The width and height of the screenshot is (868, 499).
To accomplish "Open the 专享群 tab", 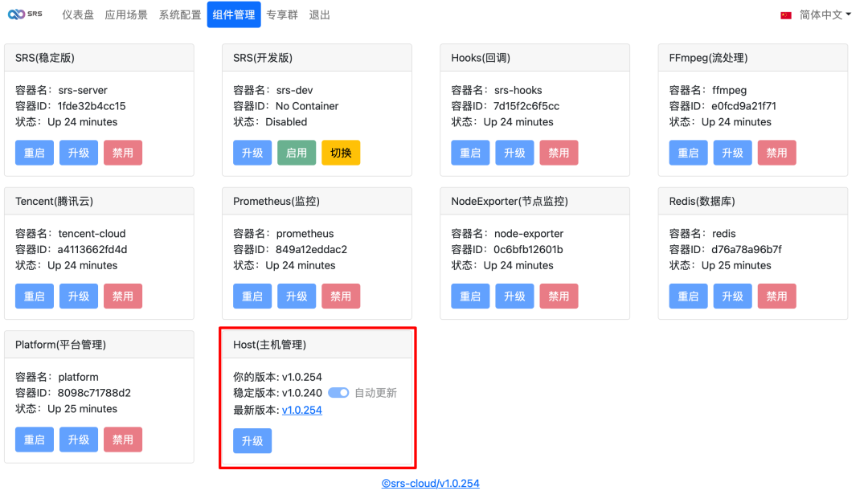I will tap(282, 15).
